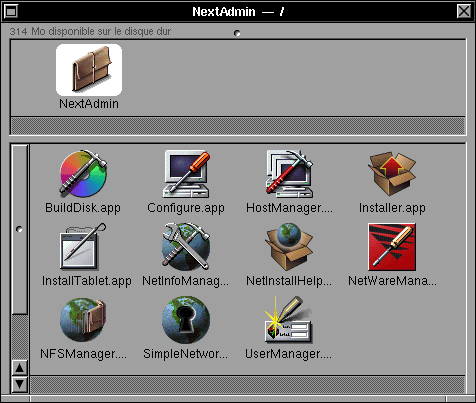Click the vertical scrollbar knob
This screenshot has height=403, width=476.
[20, 229]
